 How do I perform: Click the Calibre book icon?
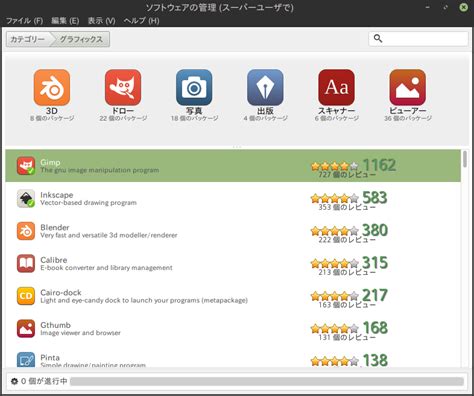pyautogui.click(x=26, y=263)
